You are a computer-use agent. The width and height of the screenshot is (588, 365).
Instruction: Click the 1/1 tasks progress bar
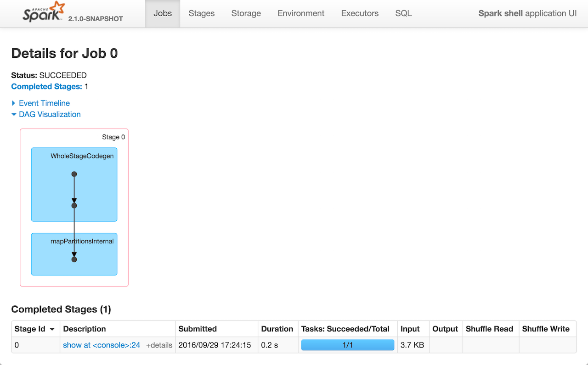(x=348, y=345)
